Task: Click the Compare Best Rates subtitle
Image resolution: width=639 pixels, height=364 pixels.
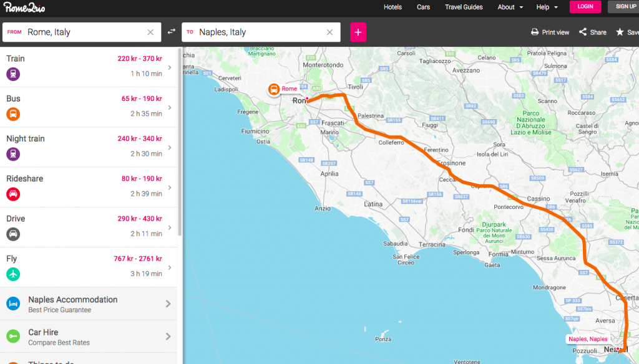Action: [59, 342]
